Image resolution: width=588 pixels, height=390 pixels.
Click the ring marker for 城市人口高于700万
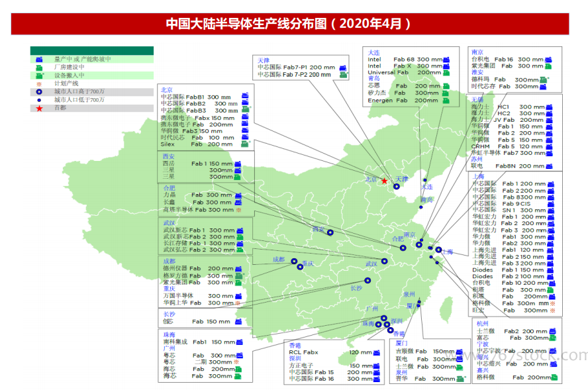tap(39, 92)
